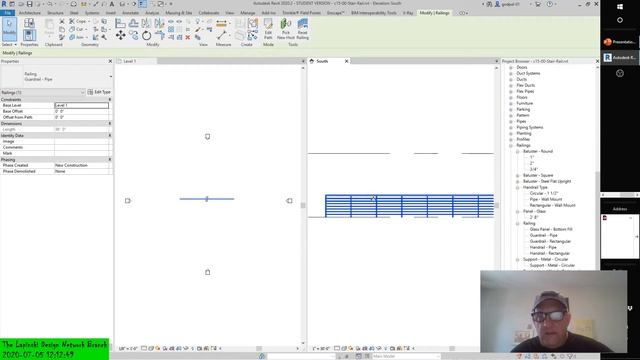Screen dimensions: 640x360
Task: Open Autodesk Revit from the Windows taskbar
Action: point(620,58)
